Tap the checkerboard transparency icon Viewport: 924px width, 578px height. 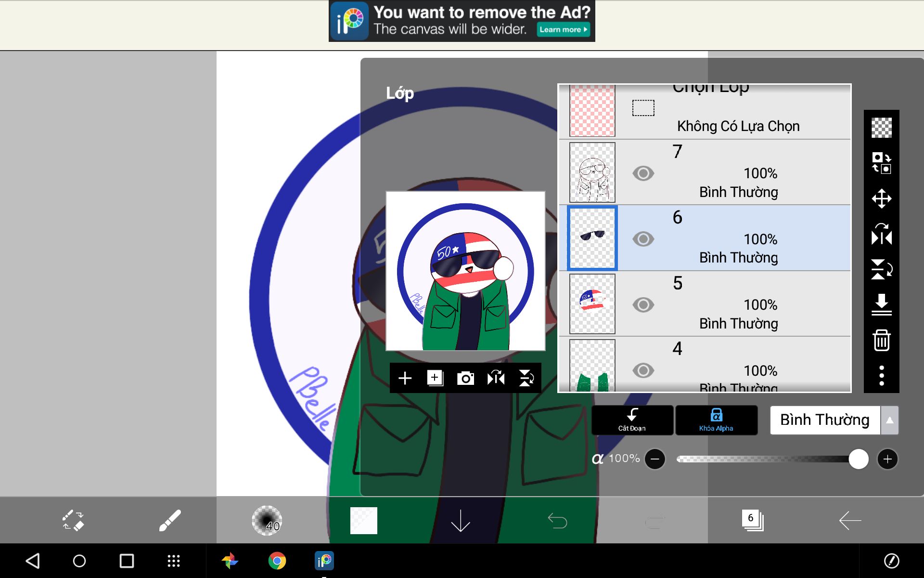(x=882, y=128)
